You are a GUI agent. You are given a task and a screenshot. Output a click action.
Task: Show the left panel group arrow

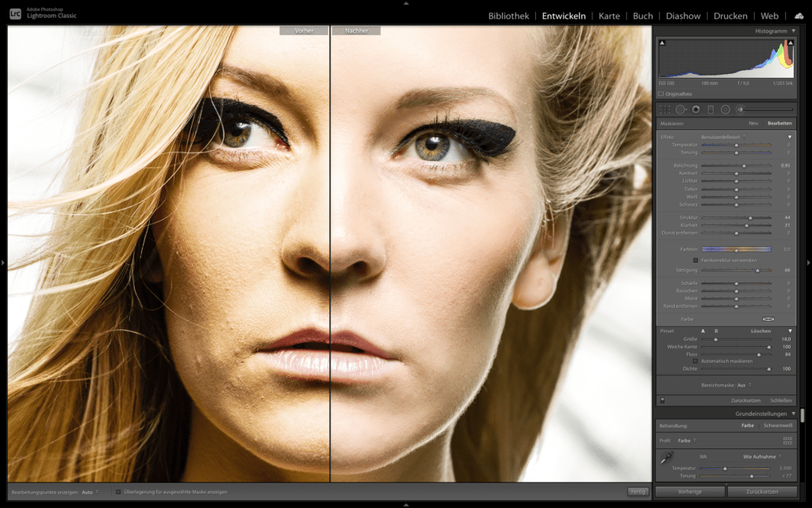pyautogui.click(x=3, y=263)
